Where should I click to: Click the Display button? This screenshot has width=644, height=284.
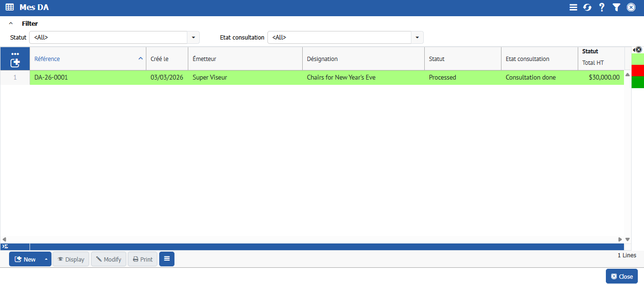click(71, 259)
